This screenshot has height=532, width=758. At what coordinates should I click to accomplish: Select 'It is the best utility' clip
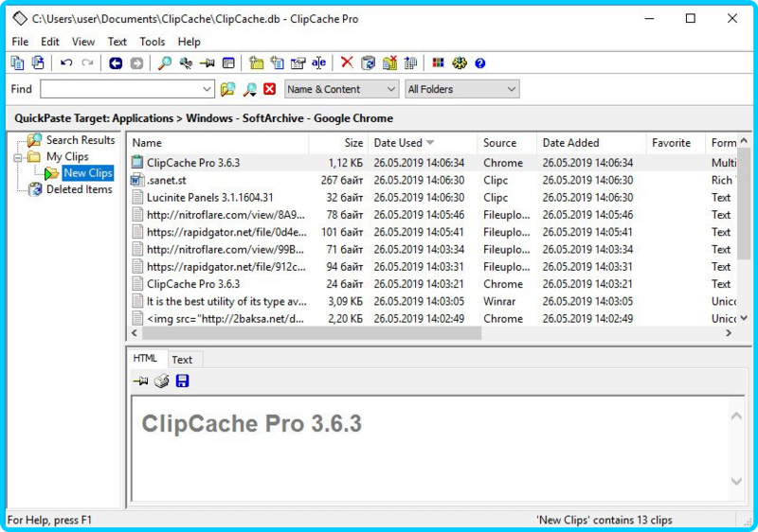pos(432,301)
